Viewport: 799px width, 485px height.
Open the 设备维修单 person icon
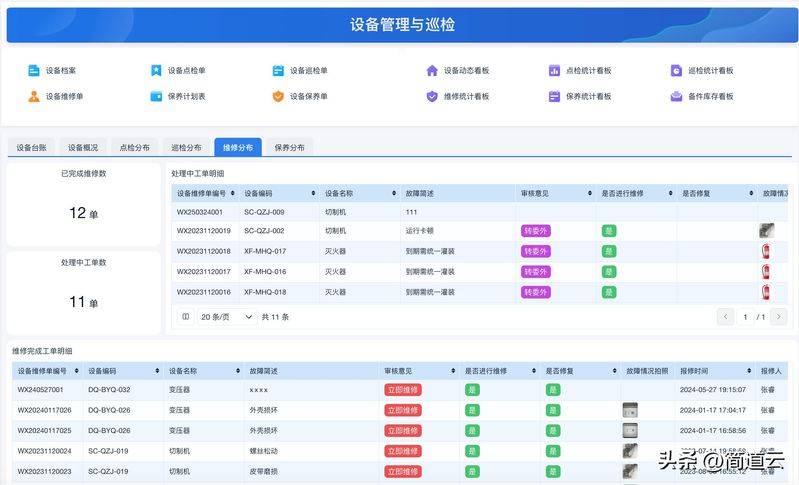[x=34, y=97]
